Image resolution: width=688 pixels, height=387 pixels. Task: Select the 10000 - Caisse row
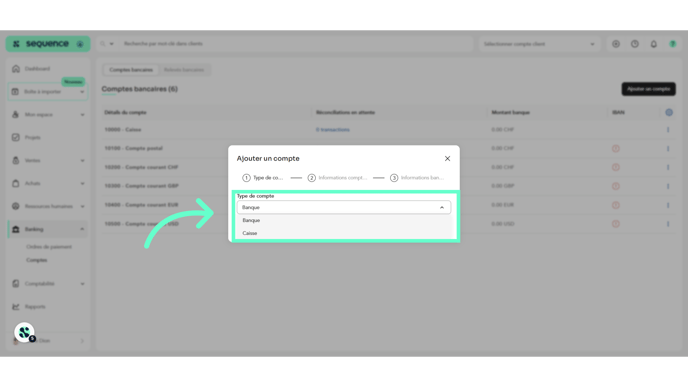click(389, 130)
